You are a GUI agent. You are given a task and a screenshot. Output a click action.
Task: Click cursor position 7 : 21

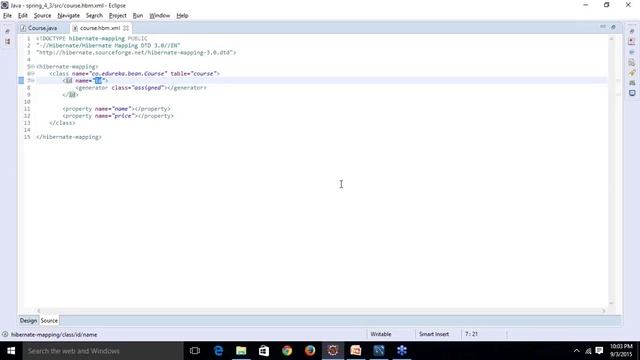(x=471, y=334)
